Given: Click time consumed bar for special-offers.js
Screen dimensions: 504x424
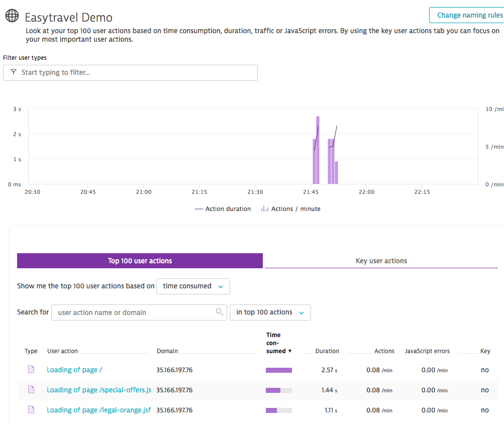Looking at the screenshot, I should coord(278,390).
